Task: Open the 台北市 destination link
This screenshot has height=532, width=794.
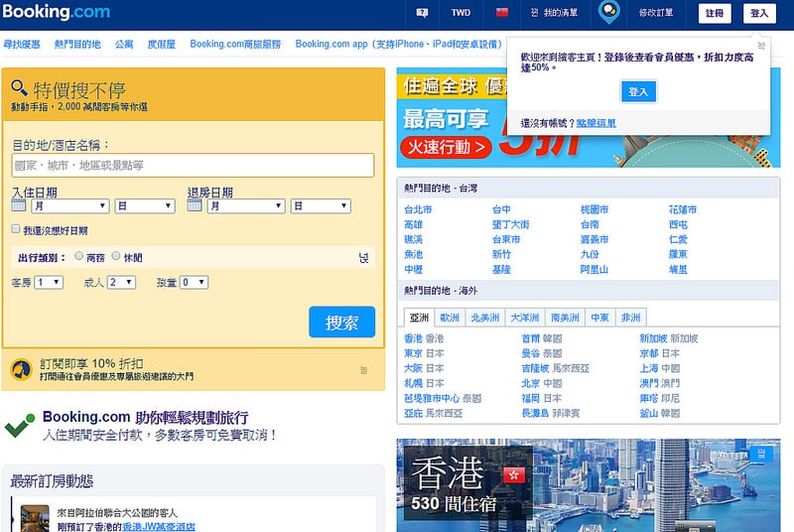Action: (x=418, y=209)
